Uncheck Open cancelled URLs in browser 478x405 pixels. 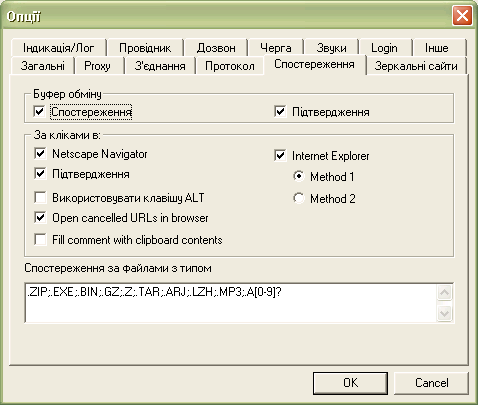40,218
